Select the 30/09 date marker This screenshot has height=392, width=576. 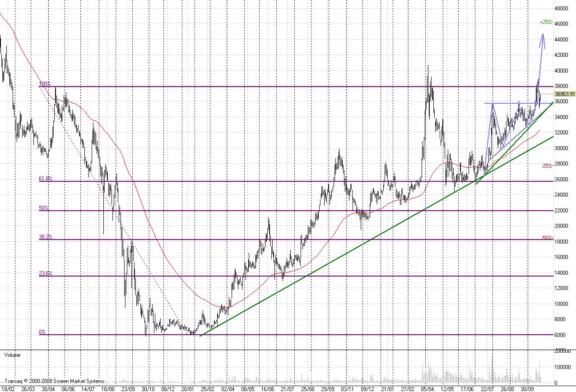527,388
